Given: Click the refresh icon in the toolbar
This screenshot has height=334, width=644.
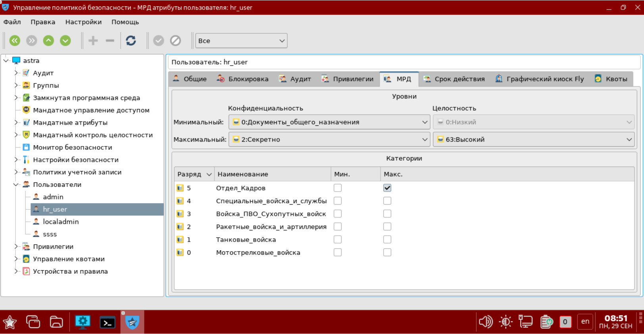Looking at the screenshot, I should tap(131, 40).
